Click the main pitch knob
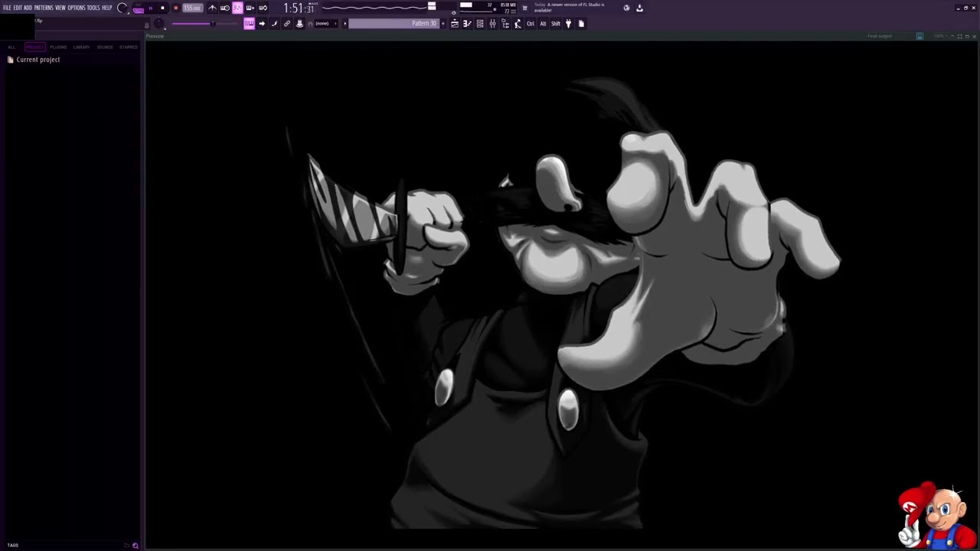The width and height of the screenshot is (980, 551). click(159, 24)
